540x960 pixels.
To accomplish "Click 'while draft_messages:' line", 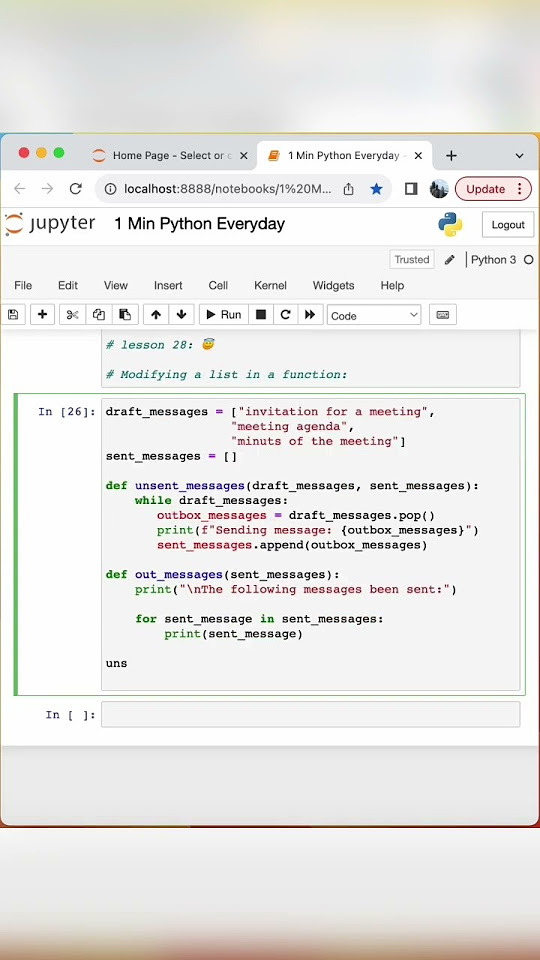I will pos(211,500).
